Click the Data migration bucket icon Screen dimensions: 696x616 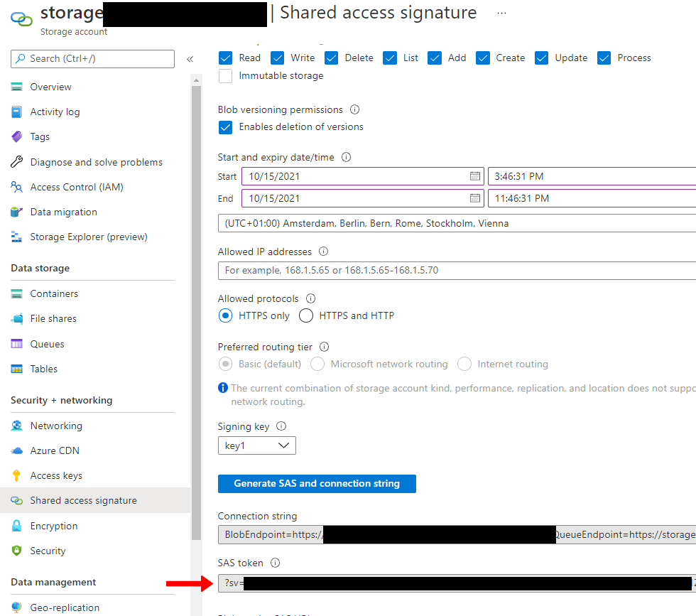pyautogui.click(x=16, y=212)
